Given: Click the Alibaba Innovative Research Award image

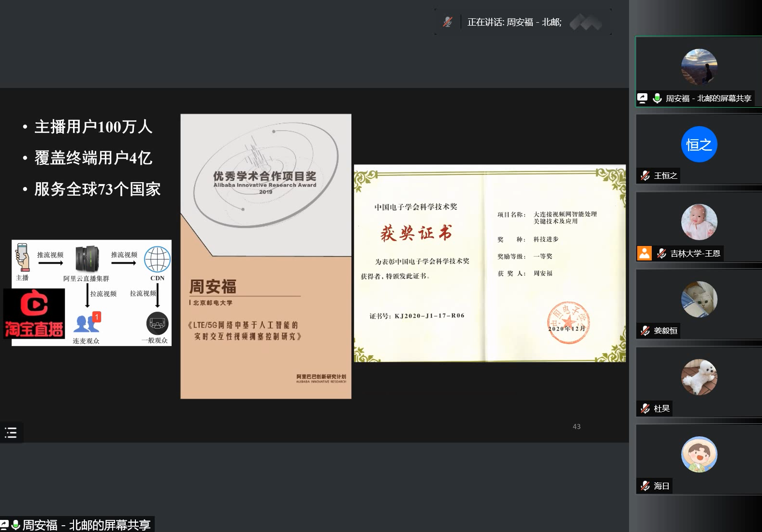Looking at the screenshot, I should point(265,256).
